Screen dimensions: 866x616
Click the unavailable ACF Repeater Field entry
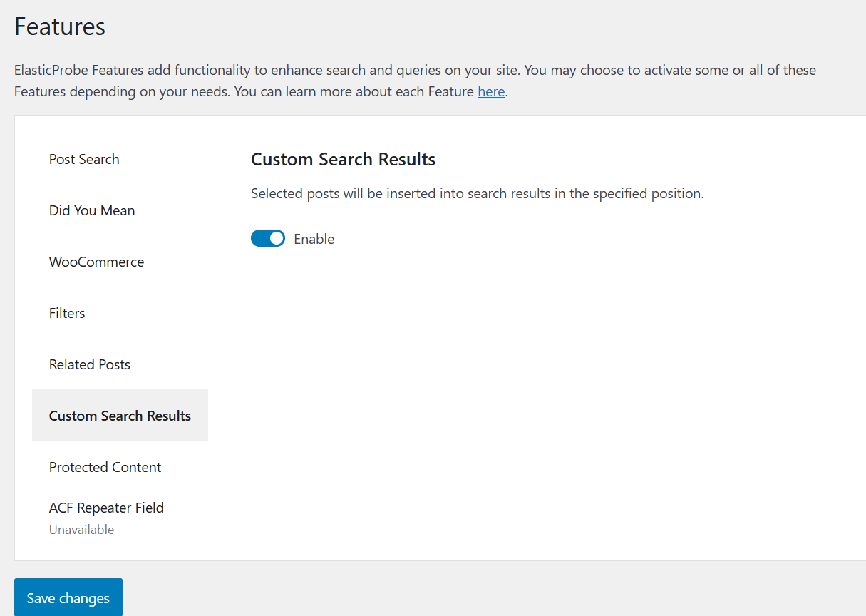(x=105, y=508)
